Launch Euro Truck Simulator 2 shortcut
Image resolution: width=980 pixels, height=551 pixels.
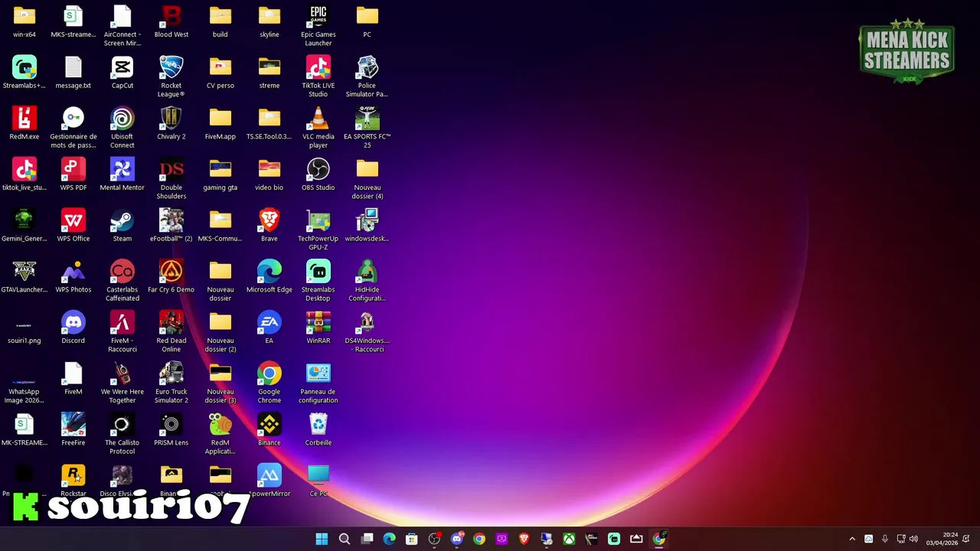click(171, 382)
